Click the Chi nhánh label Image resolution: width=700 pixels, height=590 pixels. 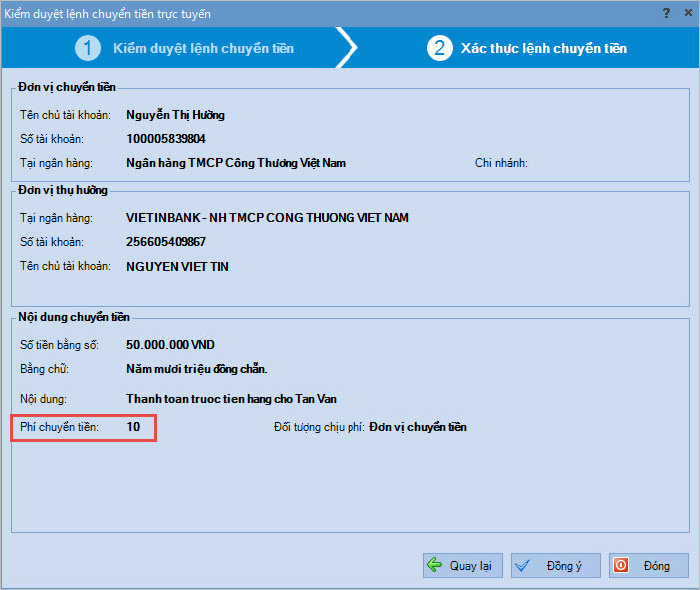(x=501, y=163)
